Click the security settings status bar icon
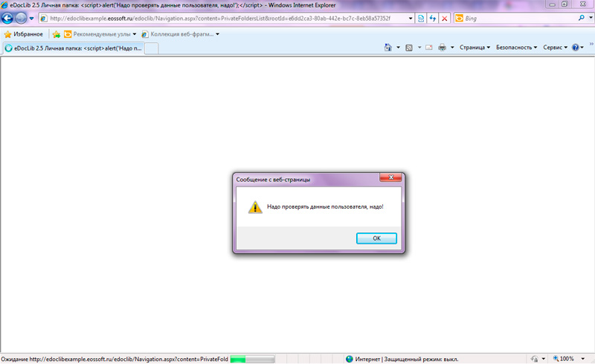Screen dimensions: 595x364 point(534,359)
